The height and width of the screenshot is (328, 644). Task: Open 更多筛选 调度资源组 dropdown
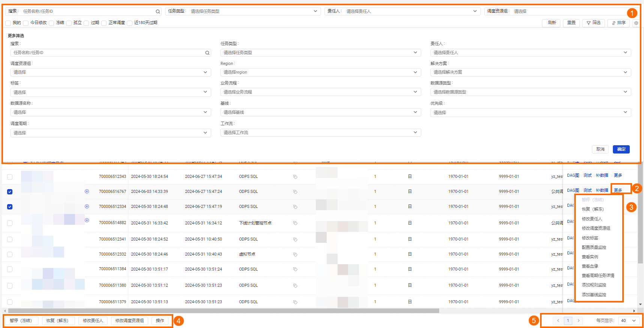[111, 72]
